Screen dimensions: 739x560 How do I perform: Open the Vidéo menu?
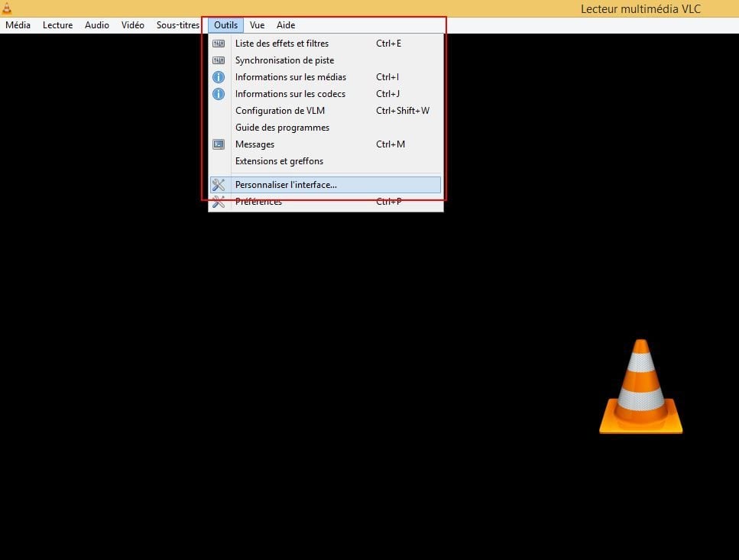pos(132,25)
